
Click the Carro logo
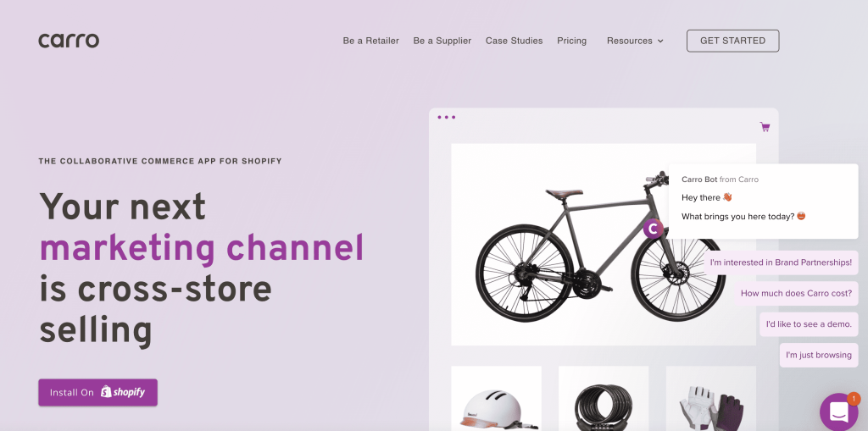(x=69, y=41)
